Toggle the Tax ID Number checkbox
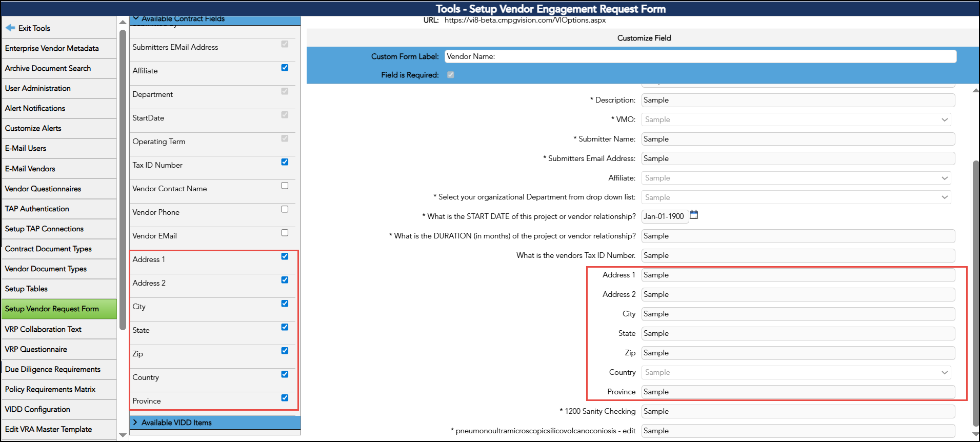980x442 pixels. tap(285, 162)
